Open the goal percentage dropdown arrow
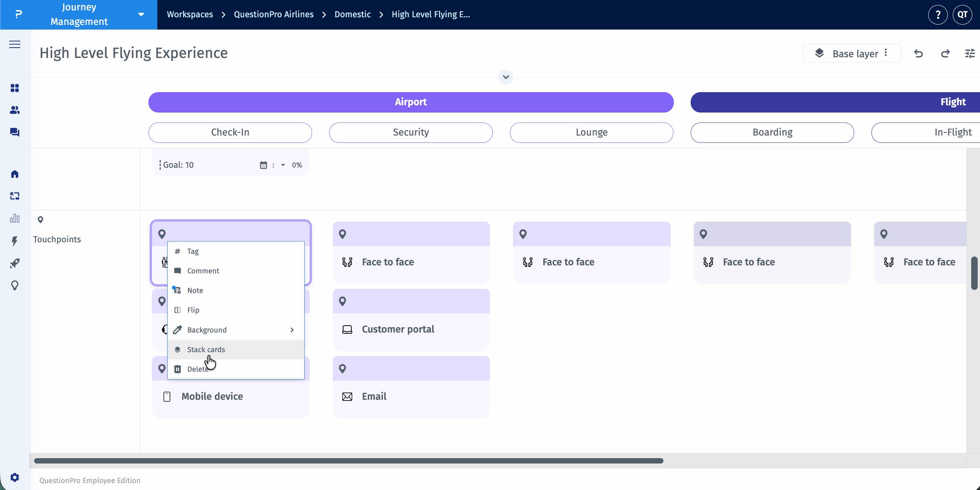Viewport: 980px width, 490px height. coord(283,165)
